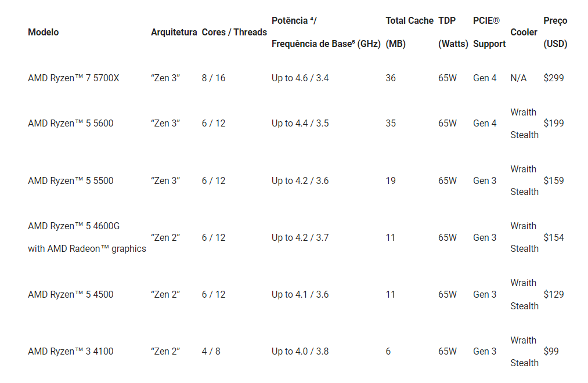Click the Cooler column header
This screenshot has width=588, height=383.
[x=524, y=32]
